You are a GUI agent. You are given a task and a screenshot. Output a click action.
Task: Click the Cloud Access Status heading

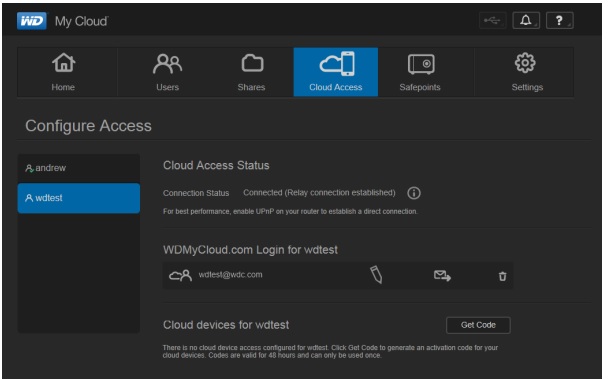coord(216,166)
